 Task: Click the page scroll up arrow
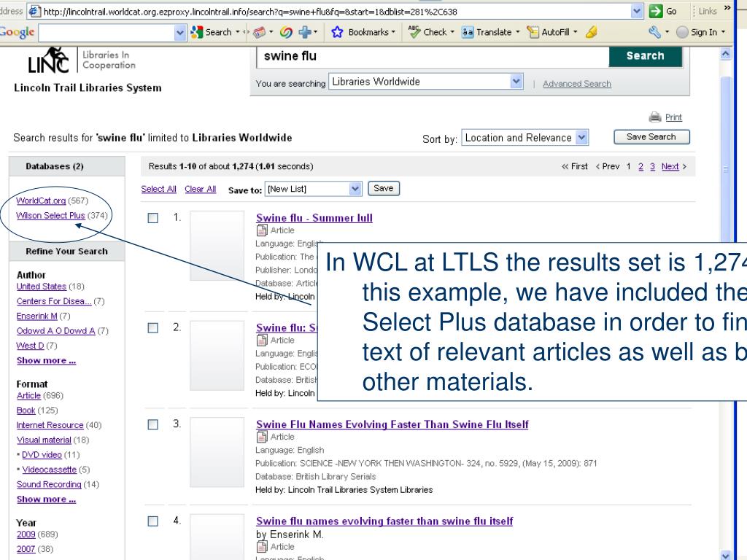coord(726,54)
